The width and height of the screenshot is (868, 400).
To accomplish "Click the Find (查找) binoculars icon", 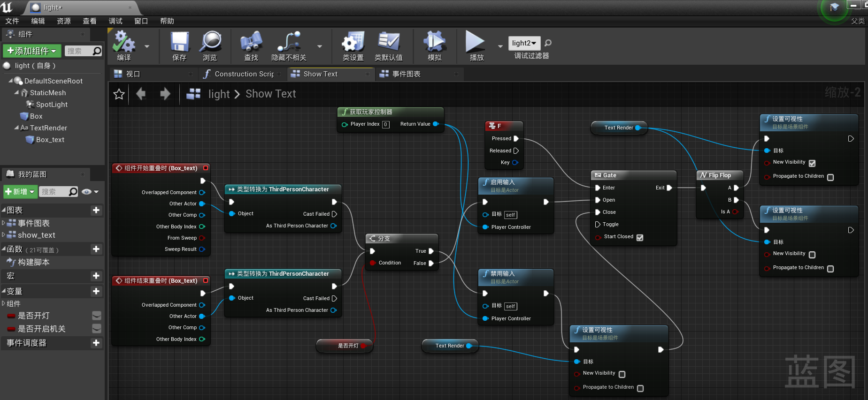I will pos(251,42).
